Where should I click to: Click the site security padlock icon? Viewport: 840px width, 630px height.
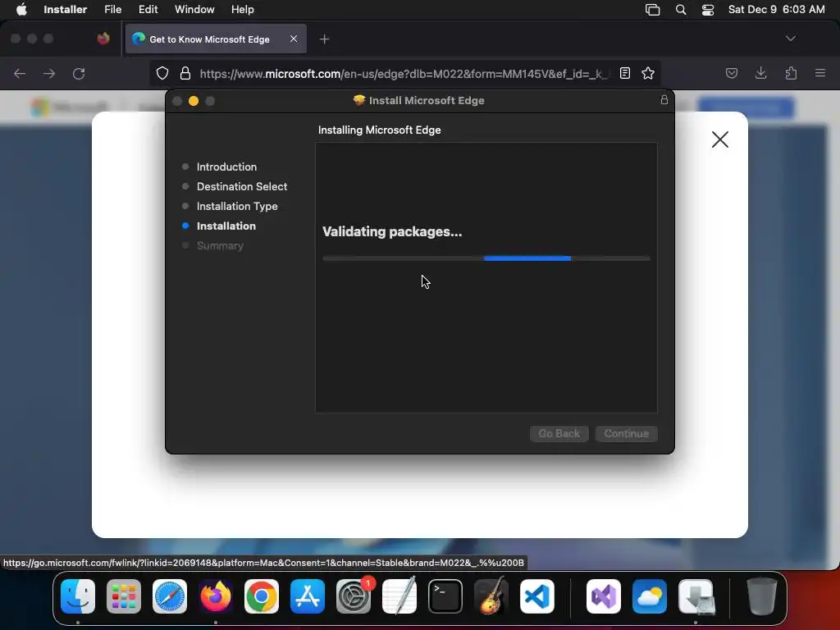(x=185, y=73)
